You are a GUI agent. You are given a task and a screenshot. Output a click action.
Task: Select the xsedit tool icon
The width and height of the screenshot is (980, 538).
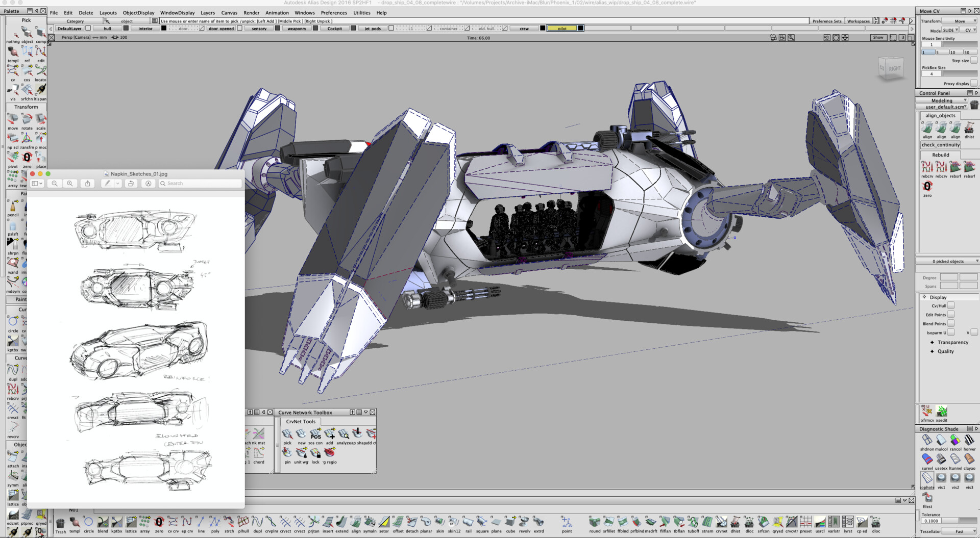(x=942, y=412)
